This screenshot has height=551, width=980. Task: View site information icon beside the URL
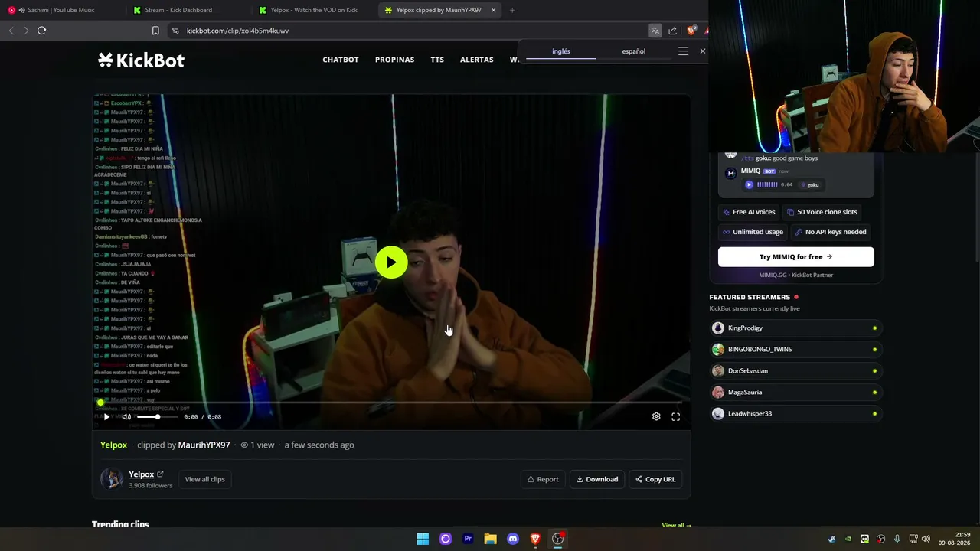point(175,31)
